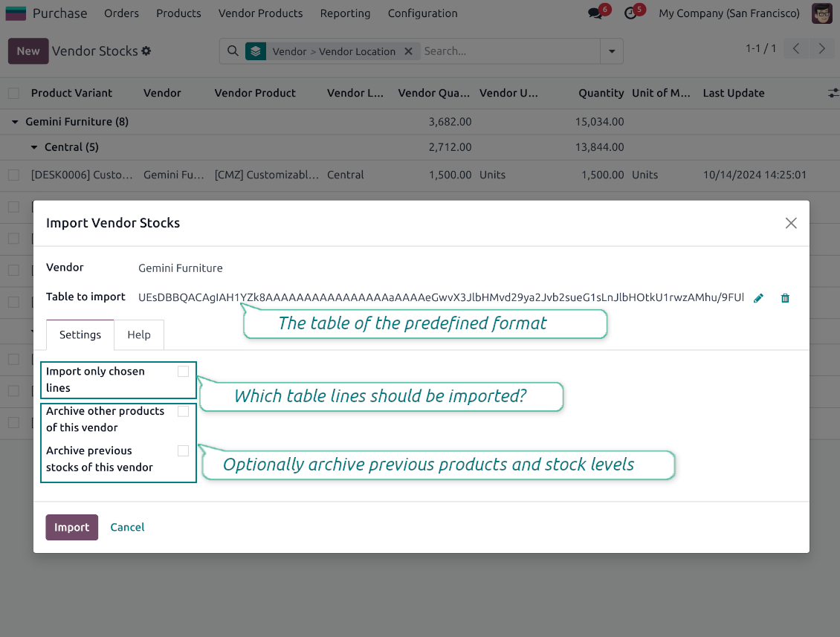Click the Import button
The image size is (840, 637).
pos(71,527)
